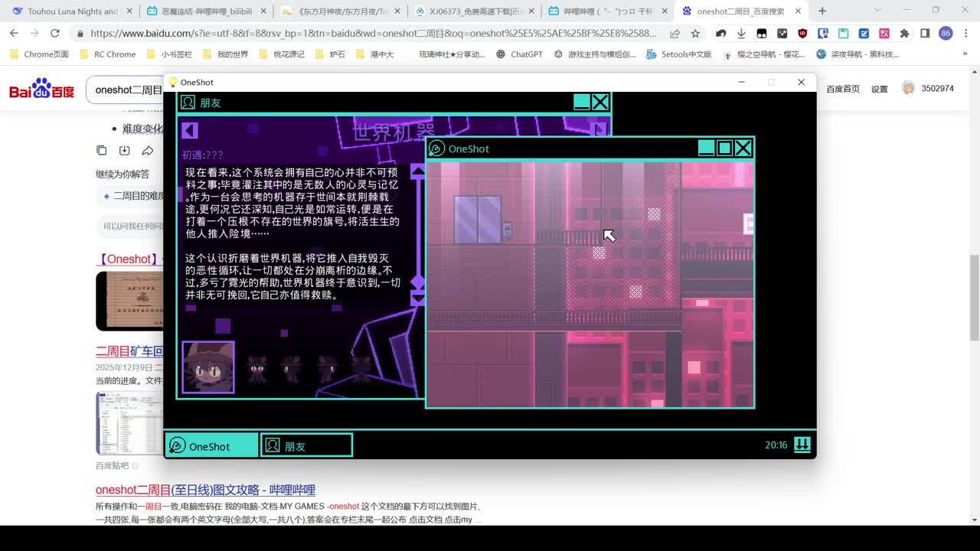Open oneshot二周目 bilibili guide link
This screenshot has width=980, height=551.
click(x=205, y=490)
